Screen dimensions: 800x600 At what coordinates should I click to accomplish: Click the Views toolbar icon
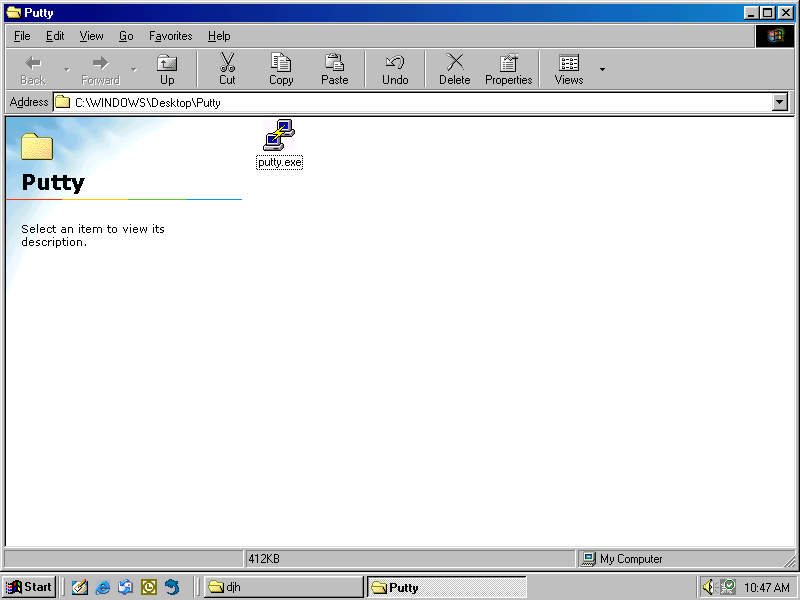point(569,62)
